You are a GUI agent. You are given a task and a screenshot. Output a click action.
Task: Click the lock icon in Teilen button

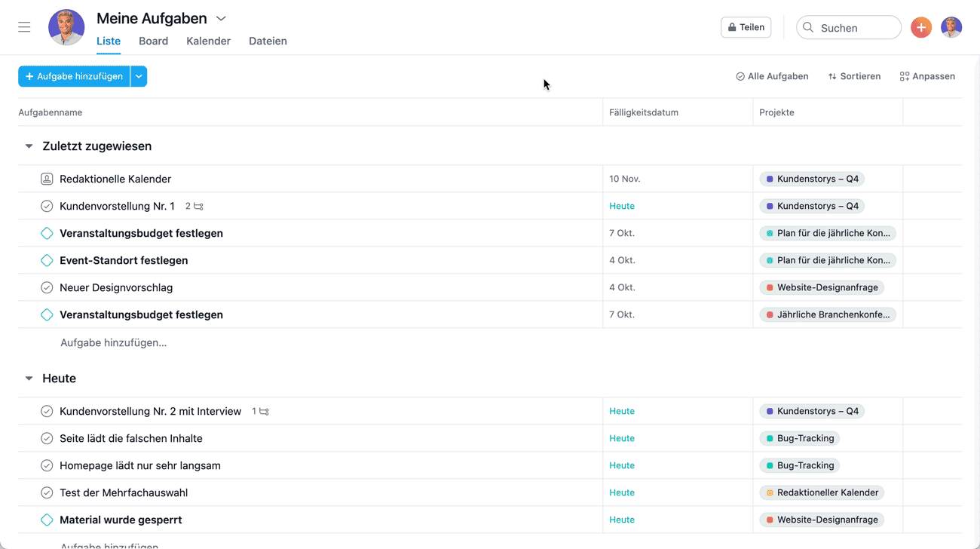(x=731, y=27)
